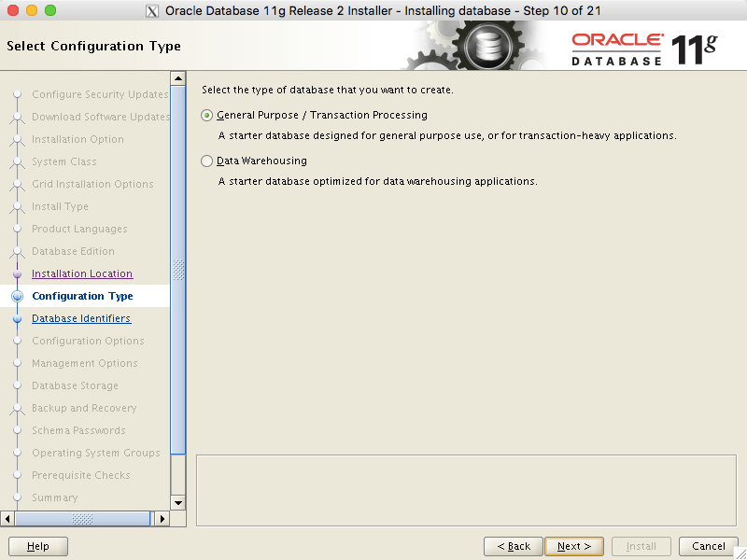747x560 pixels.
Task: Click the Help button
Action: tap(37, 546)
